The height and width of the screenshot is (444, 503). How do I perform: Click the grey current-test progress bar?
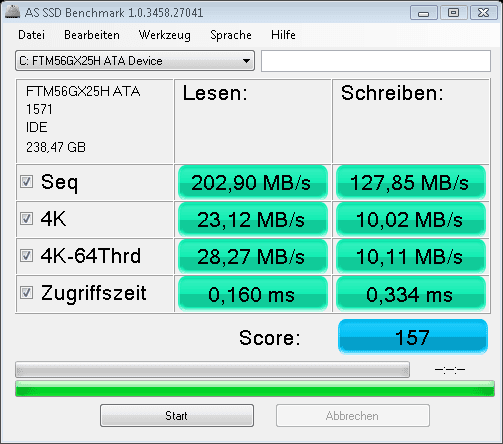[x=212, y=370]
